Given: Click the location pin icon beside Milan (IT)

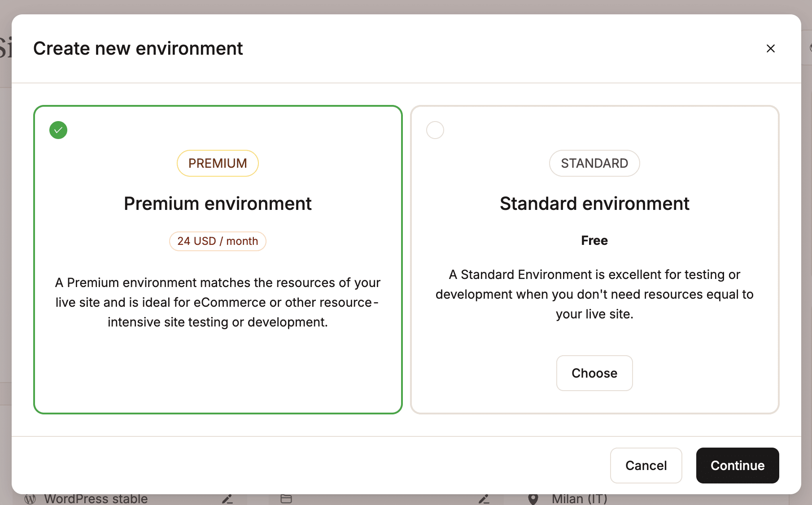Looking at the screenshot, I should [533, 498].
